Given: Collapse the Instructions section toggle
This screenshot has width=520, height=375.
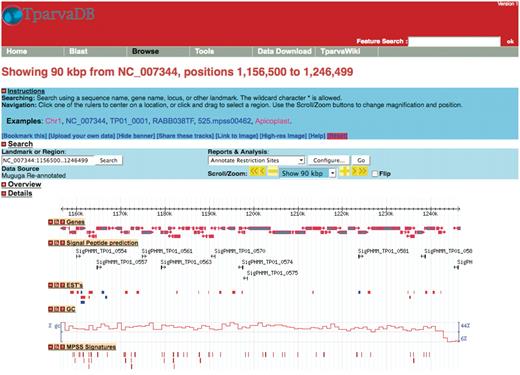Looking at the screenshot, I should 4,91.
